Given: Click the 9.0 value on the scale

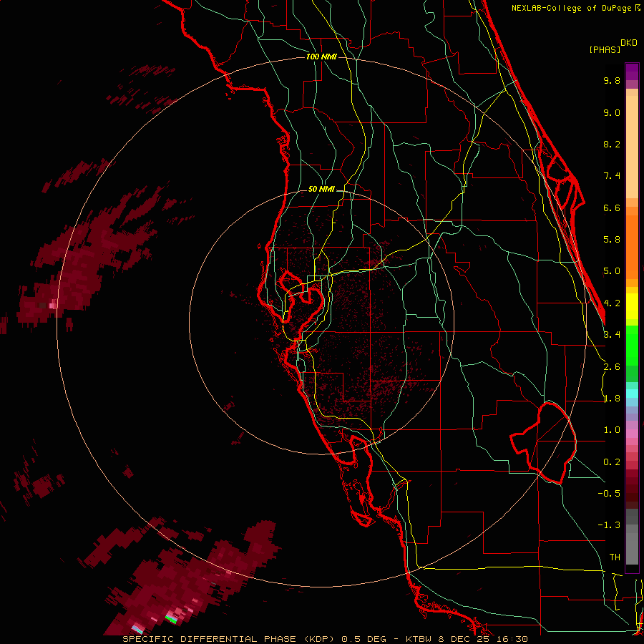Looking at the screenshot, I should [x=612, y=112].
